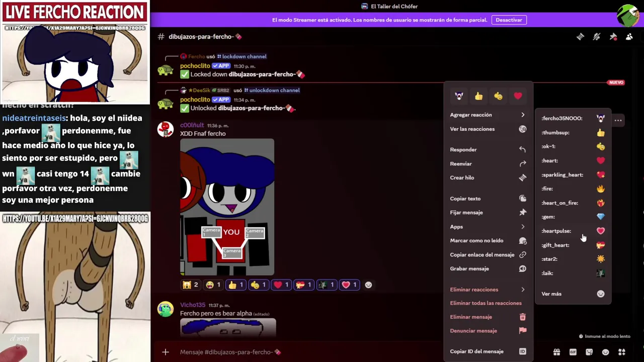
Task: Toggle the pink heartpulse reaction with count 1
Action: tap(349, 285)
